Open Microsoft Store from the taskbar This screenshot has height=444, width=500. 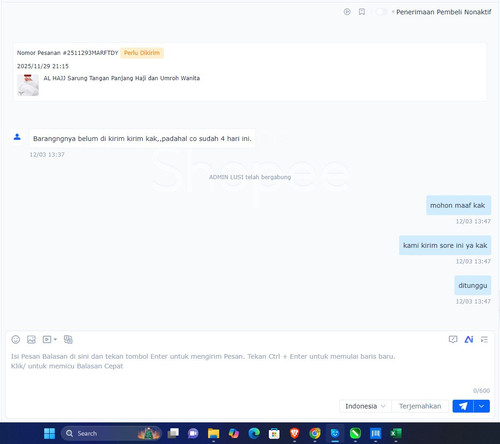[274, 433]
